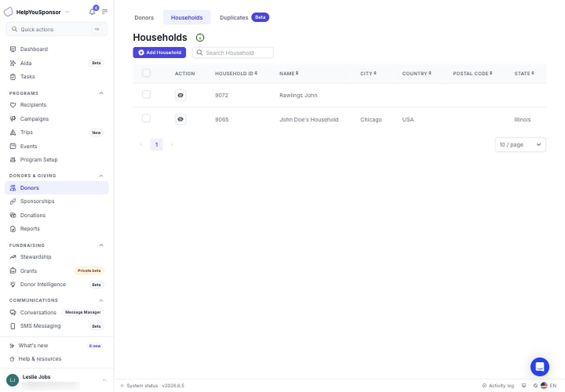Click the Search Household field
565x392 pixels.
233,53
